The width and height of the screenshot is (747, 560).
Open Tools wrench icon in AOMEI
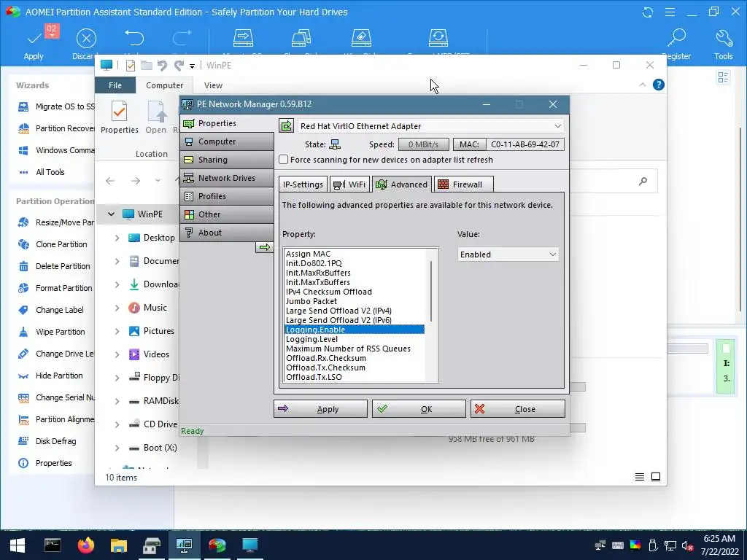click(x=724, y=38)
